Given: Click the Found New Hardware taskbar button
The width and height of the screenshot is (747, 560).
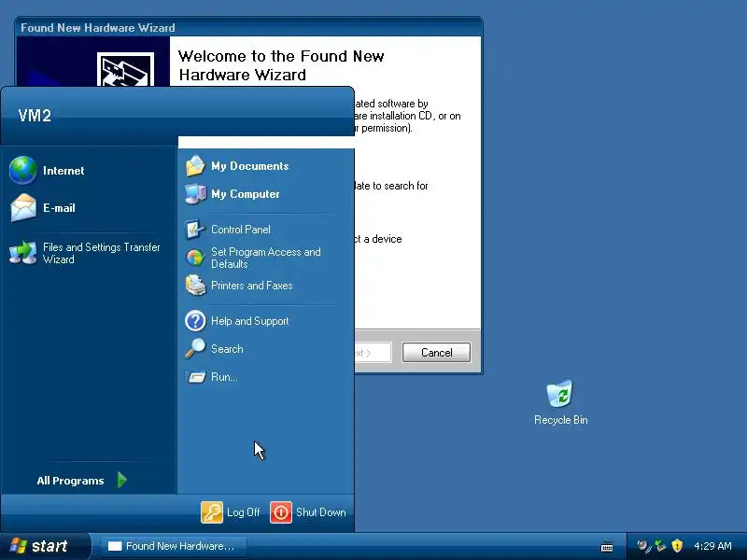Looking at the screenshot, I should [174, 546].
